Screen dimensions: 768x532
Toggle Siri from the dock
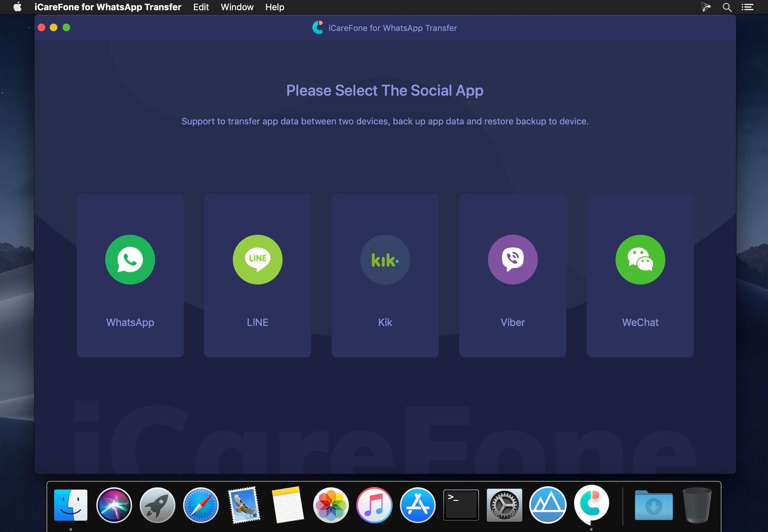point(114,504)
